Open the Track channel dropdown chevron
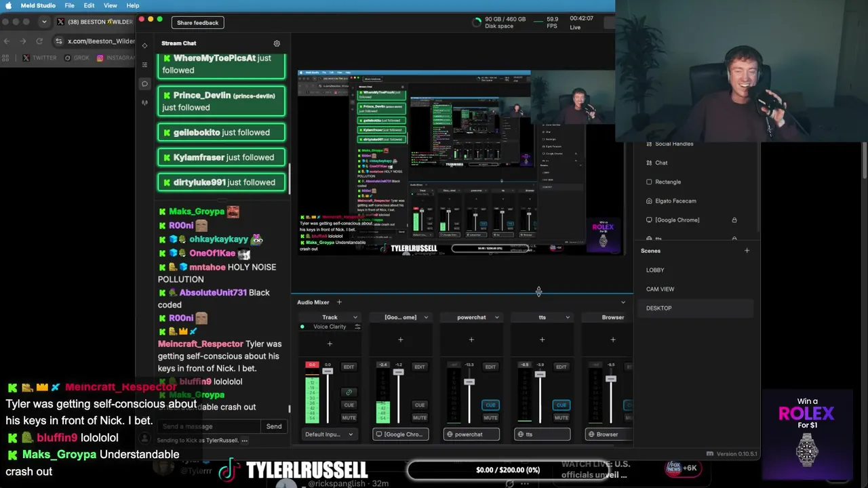 pos(355,317)
